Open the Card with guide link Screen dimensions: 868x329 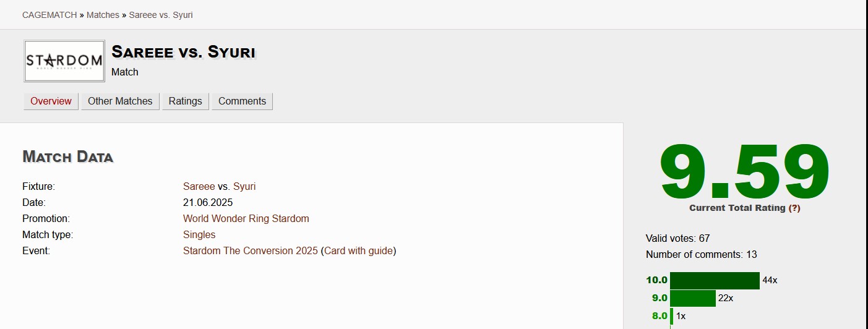coord(359,250)
